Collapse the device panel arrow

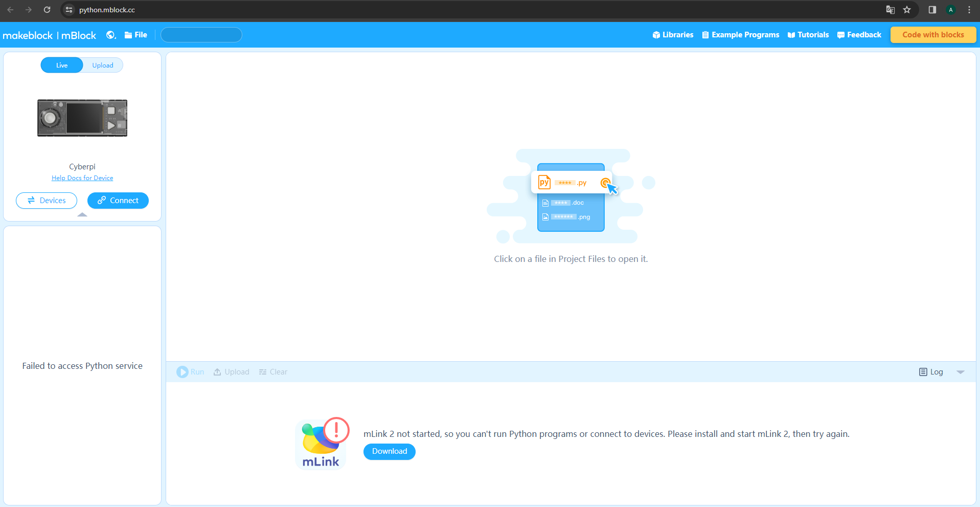pyautogui.click(x=82, y=215)
